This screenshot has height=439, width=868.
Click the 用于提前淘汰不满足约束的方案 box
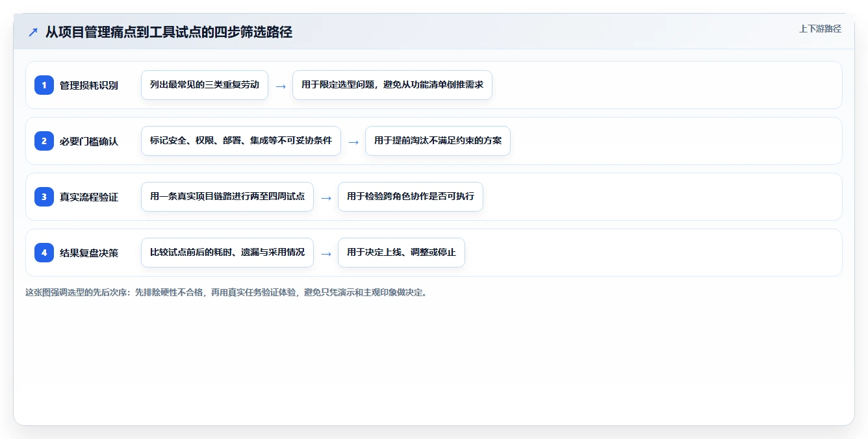click(x=438, y=141)
